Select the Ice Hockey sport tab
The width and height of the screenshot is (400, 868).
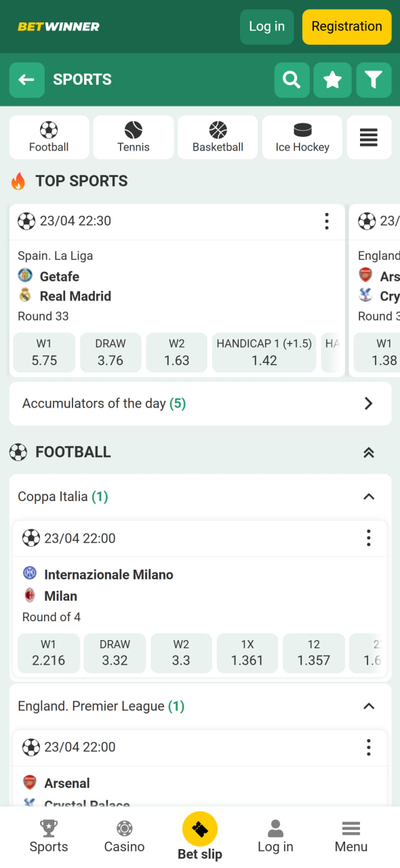pyautogui.click(x=302, y=138)
